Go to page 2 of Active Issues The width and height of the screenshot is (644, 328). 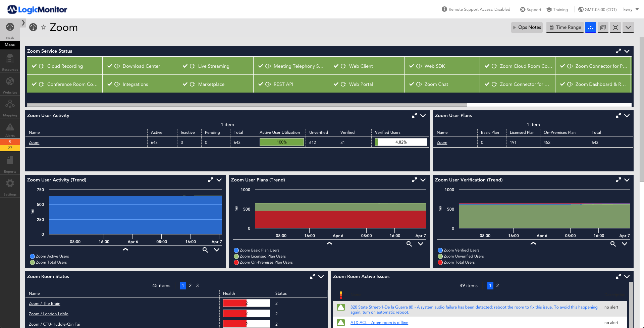tap(497, 285)
